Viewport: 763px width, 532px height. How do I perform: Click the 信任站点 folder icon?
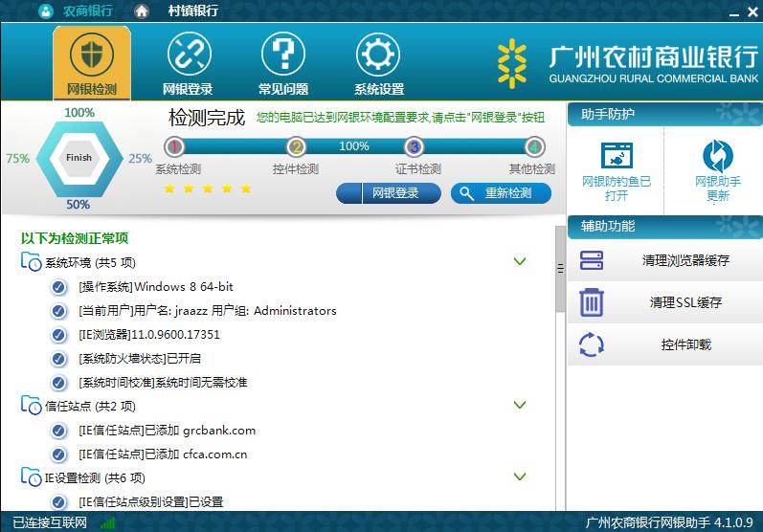(x=32, y=405)
